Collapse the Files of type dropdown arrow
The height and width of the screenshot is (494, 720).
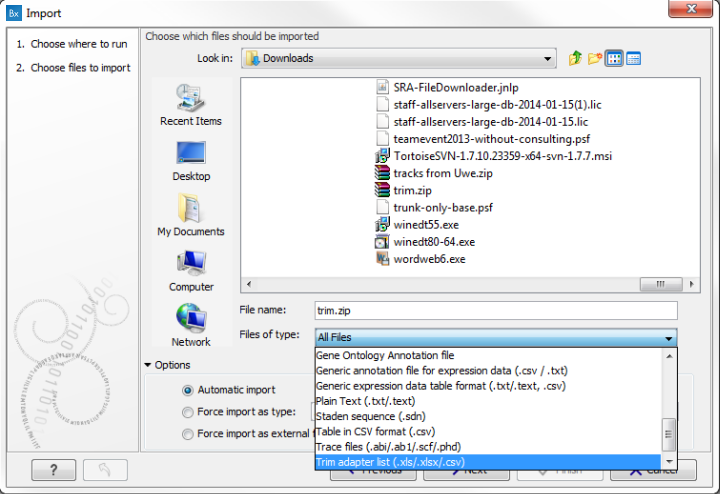pyautogui.click(x=669, y=338)
